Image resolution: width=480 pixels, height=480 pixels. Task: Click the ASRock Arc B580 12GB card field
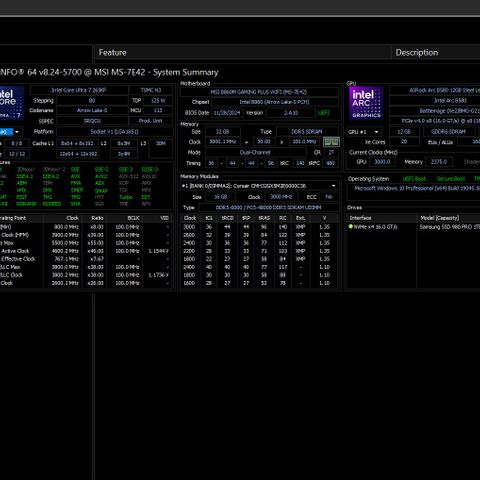(x=435, y=90)
